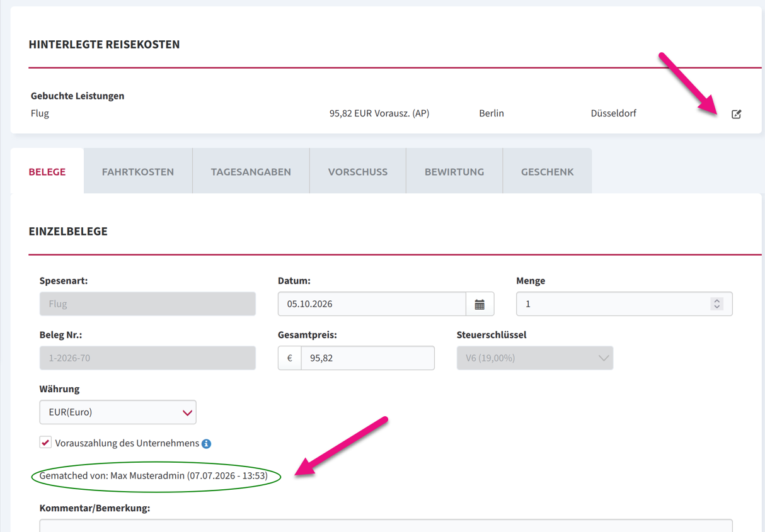Image resolution: width=765 pixels, height=532 pixels.
Task: Show info tooltip for Vorauszahlung des Unternehmens
Action: coord(206,444)
